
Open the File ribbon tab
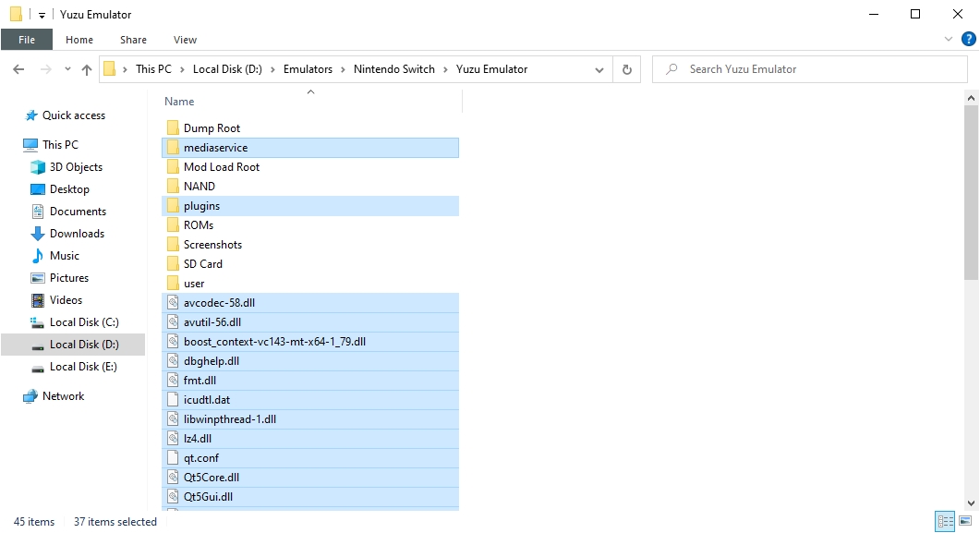point(27,40)
